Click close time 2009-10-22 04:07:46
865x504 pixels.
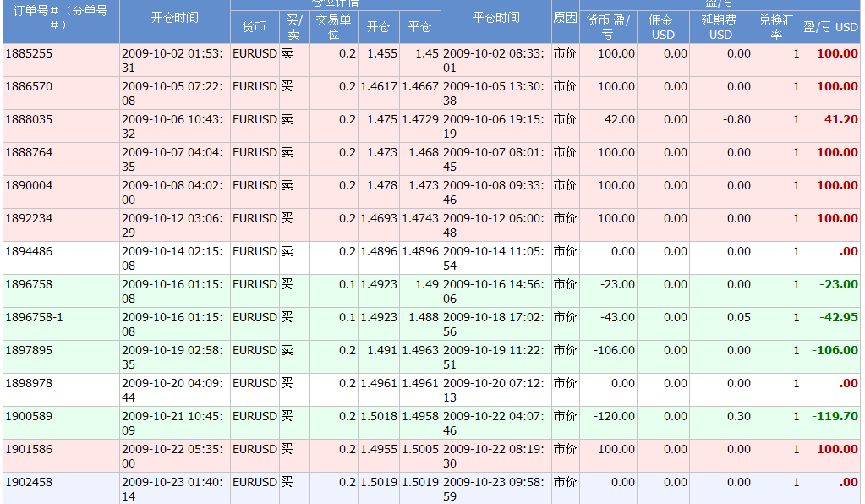pyautogui.click(x=494, y=424)
